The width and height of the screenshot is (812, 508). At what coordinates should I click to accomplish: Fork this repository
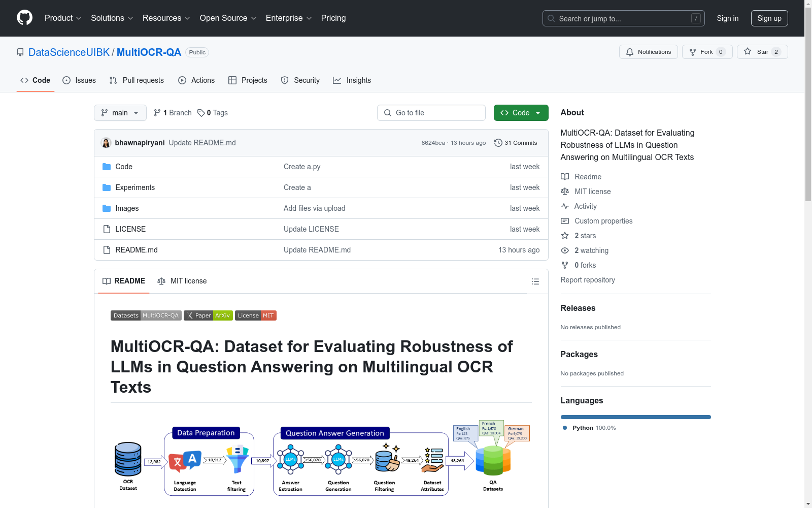[707, 52]
